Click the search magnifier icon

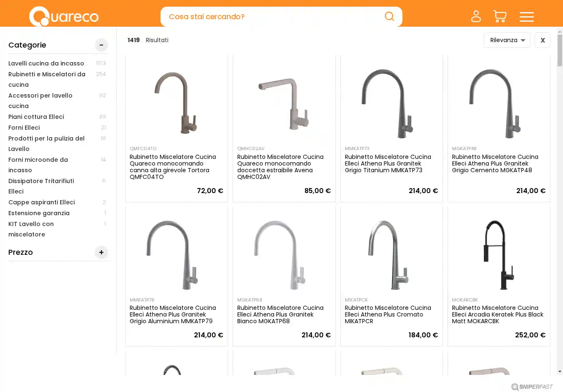[390, 16]
